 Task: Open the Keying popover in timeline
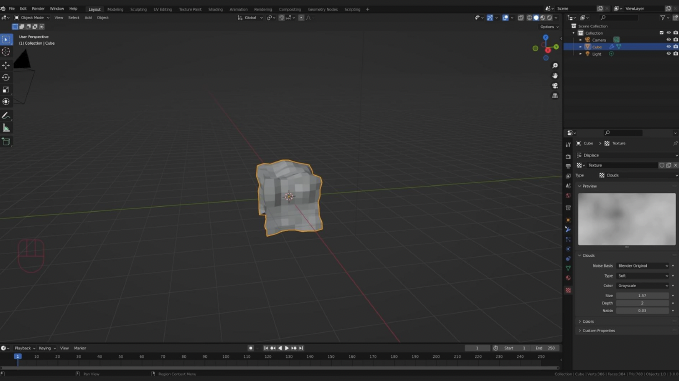[46, 348]
